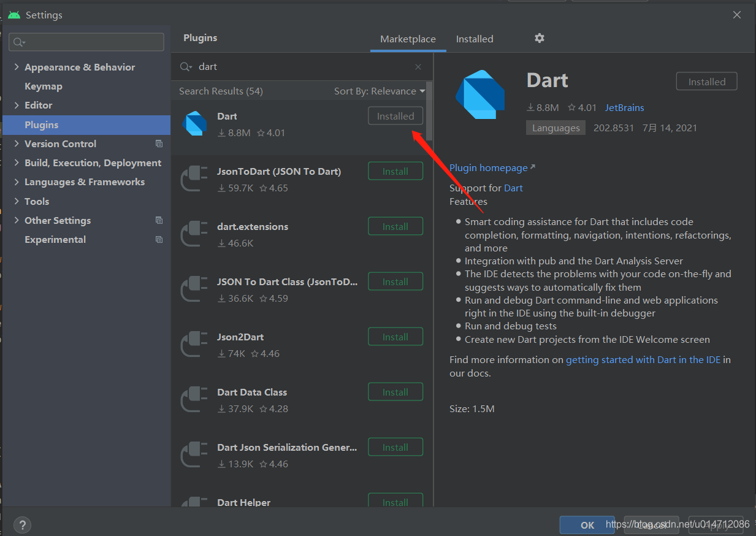Confirm settings with the OK button
Image resolution: width=756 pixels, height=536 pixels.
tap(587, 525)
